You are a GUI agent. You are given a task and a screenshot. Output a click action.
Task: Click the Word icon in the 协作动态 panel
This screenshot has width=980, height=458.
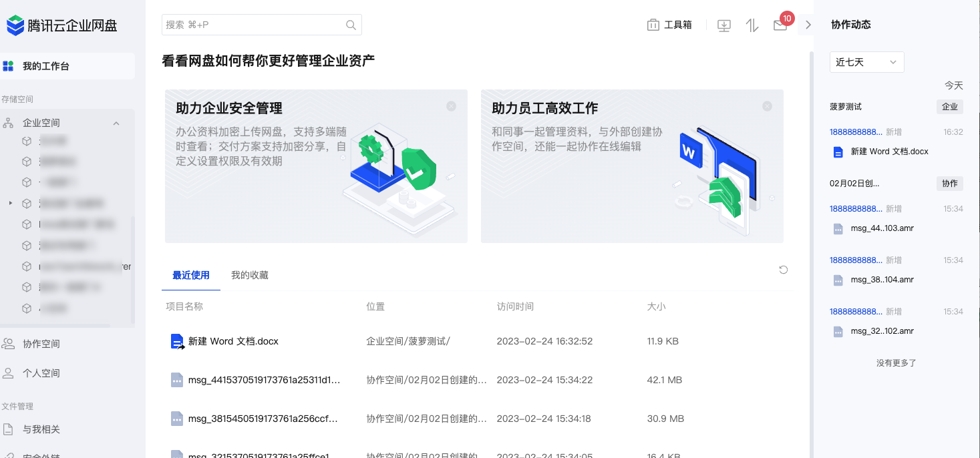[838, 152]
